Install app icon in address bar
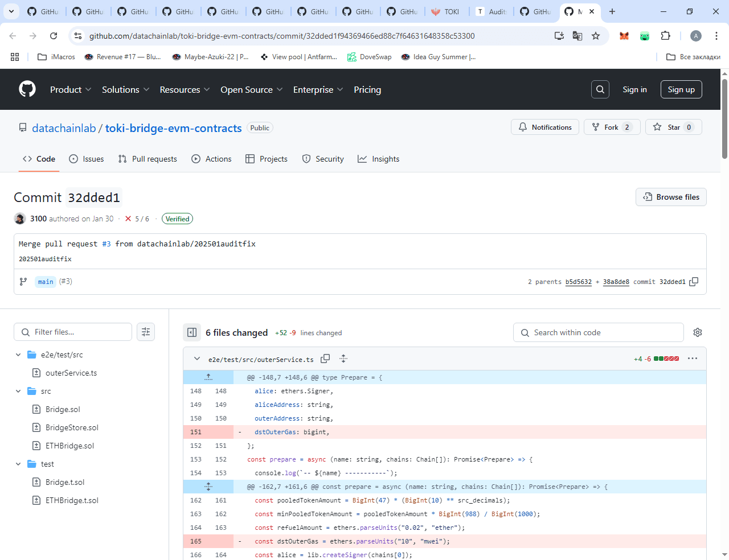 point(559,36)
